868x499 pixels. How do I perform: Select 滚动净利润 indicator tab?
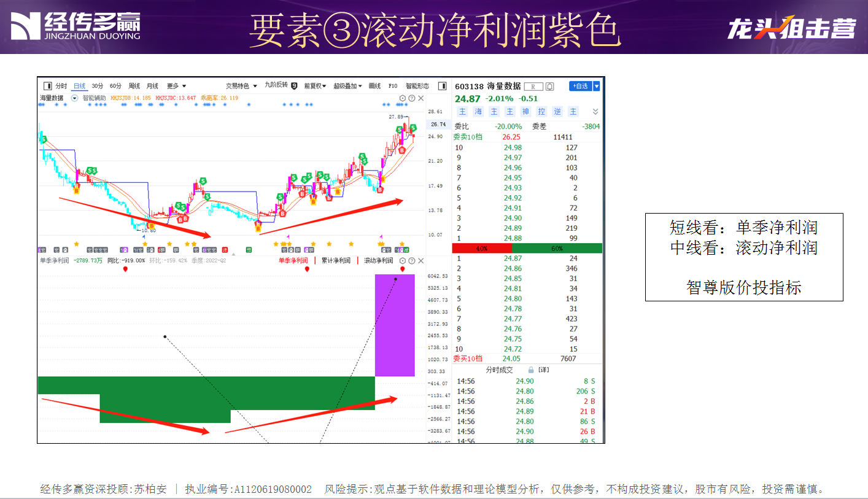coord(378,260)
